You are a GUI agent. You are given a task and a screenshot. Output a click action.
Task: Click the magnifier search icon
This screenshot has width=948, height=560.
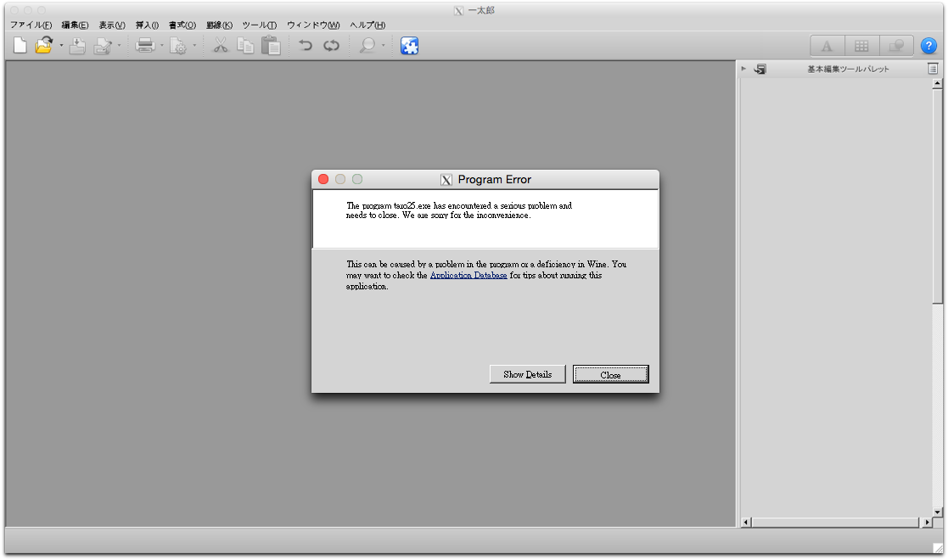point(367,45)
